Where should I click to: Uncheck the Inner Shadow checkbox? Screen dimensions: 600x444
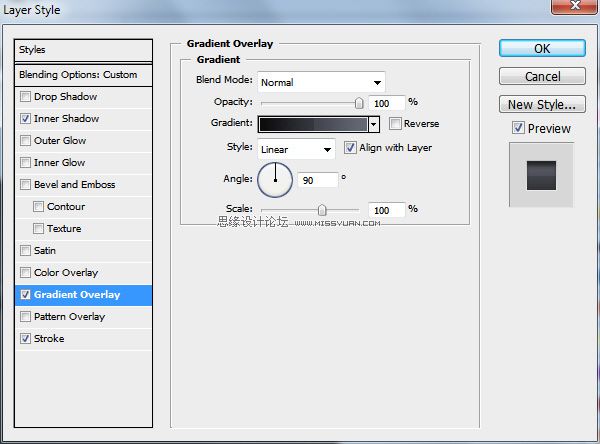click(25, 119)
